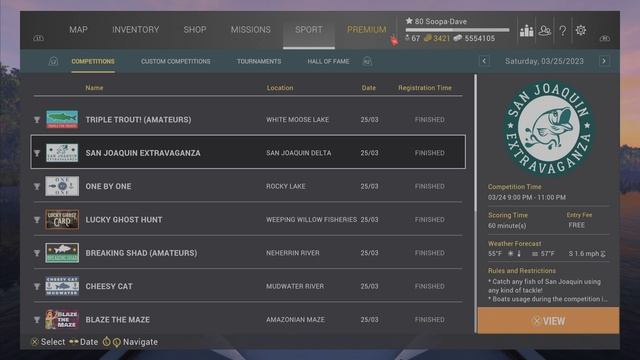The image size is (640, 360).
Task: Open the help question mark icon
Action: click(x=563, y=31)
